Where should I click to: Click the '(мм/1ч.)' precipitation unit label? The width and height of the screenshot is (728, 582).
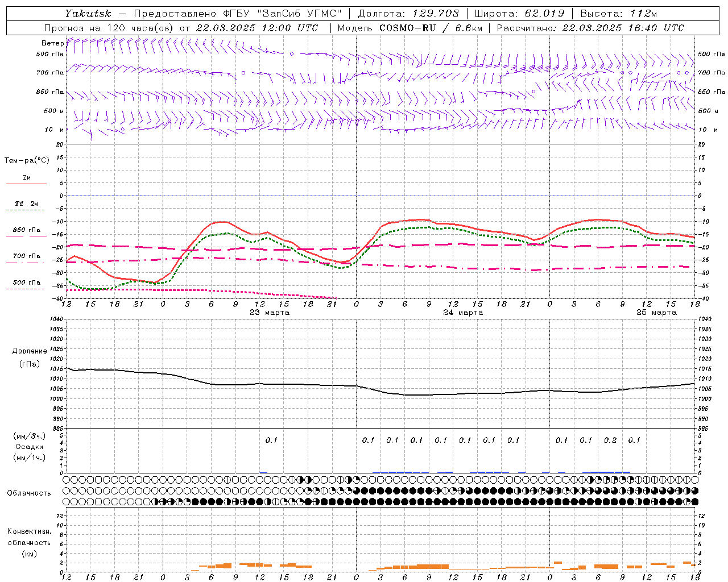point(30,458)
